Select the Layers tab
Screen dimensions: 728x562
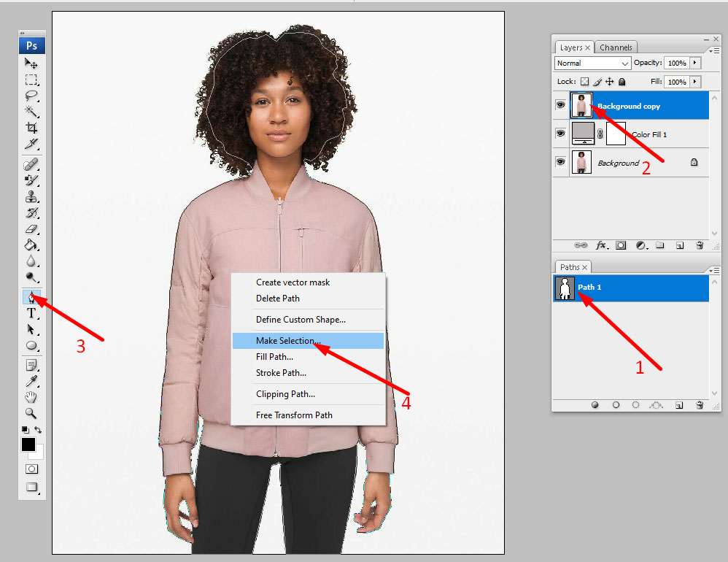(x=574, y=47)
